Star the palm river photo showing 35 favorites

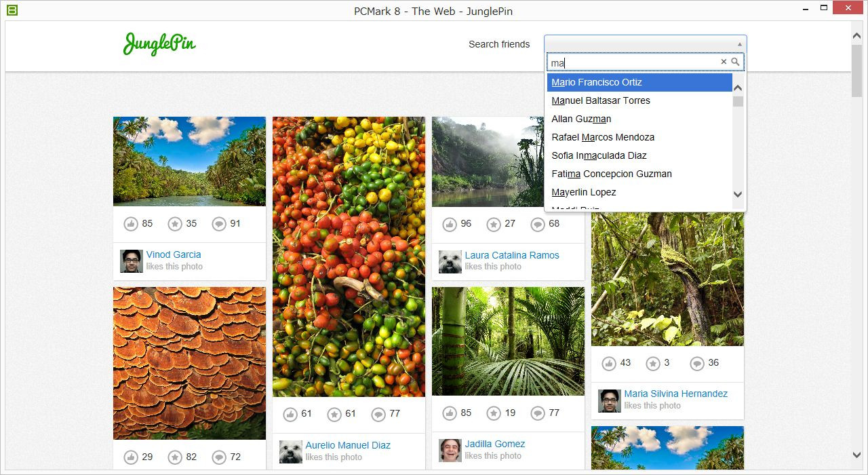(x=175, y=224)
